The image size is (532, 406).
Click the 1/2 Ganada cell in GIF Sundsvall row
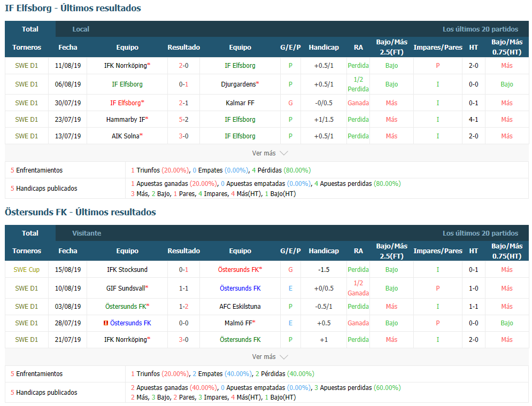[358, 288]
